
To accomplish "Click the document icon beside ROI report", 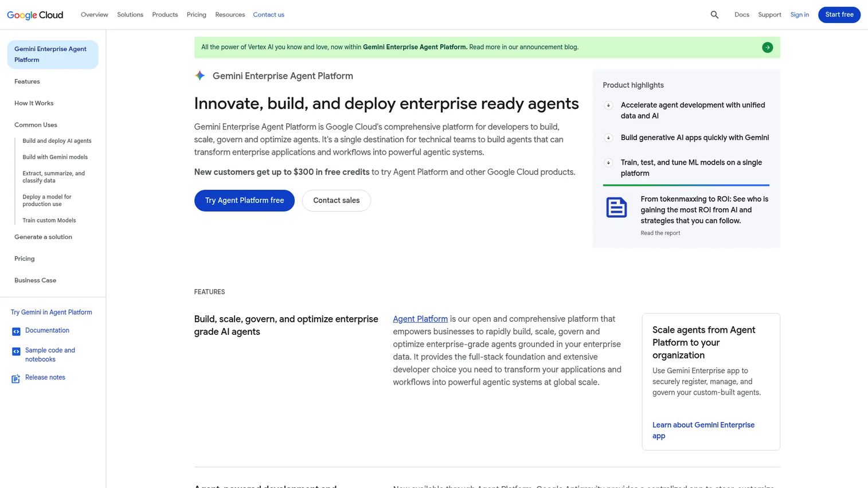I will [x=616, y=207].
